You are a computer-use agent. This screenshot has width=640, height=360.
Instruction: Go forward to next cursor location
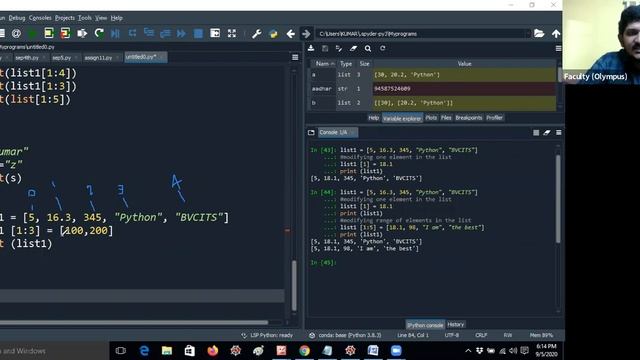coord(306,33)
